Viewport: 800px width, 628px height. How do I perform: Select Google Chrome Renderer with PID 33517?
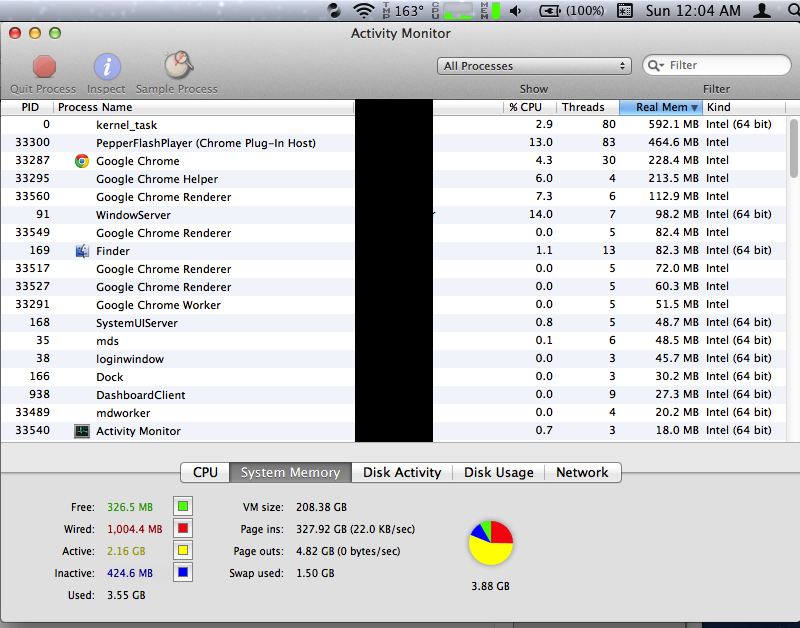coord(393,268)
